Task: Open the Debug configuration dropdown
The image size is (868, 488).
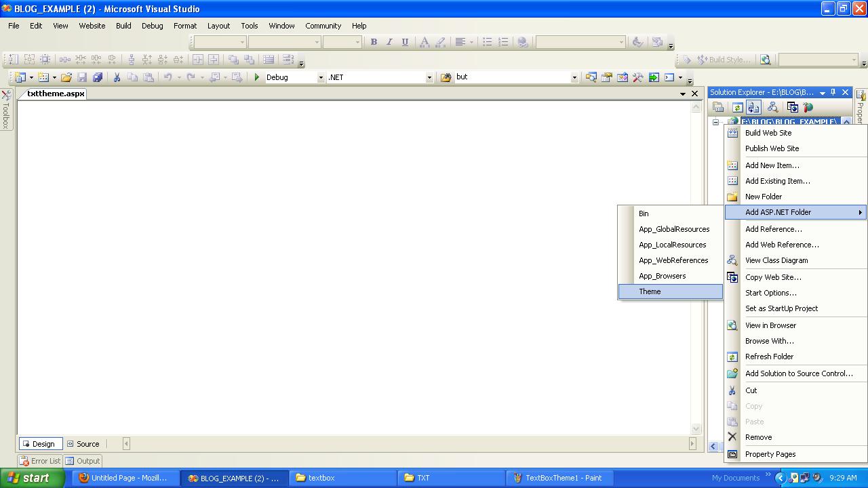Action: 321,77
